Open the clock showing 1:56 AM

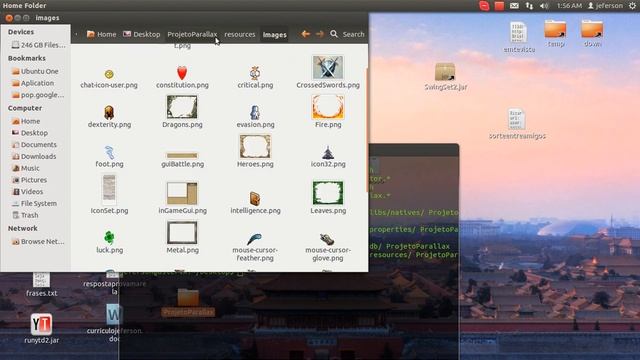point(569,6)
